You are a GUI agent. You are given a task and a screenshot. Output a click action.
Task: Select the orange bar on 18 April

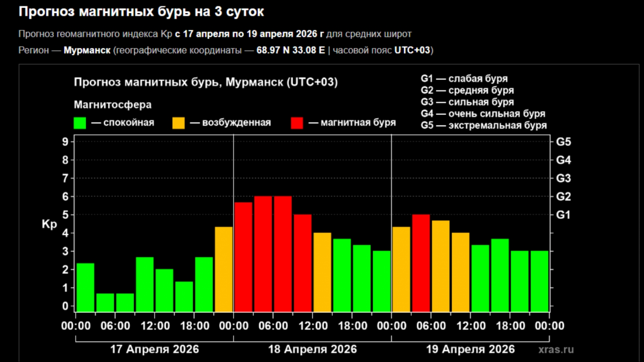(x=322, y=272)
